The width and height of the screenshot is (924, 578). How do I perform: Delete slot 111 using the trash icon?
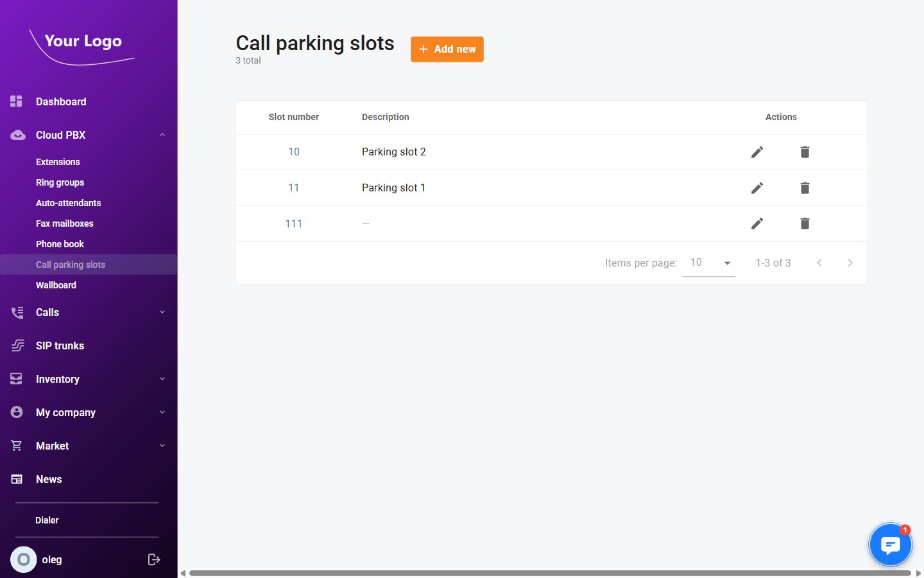pyautogui.click(x=805, y=223)
